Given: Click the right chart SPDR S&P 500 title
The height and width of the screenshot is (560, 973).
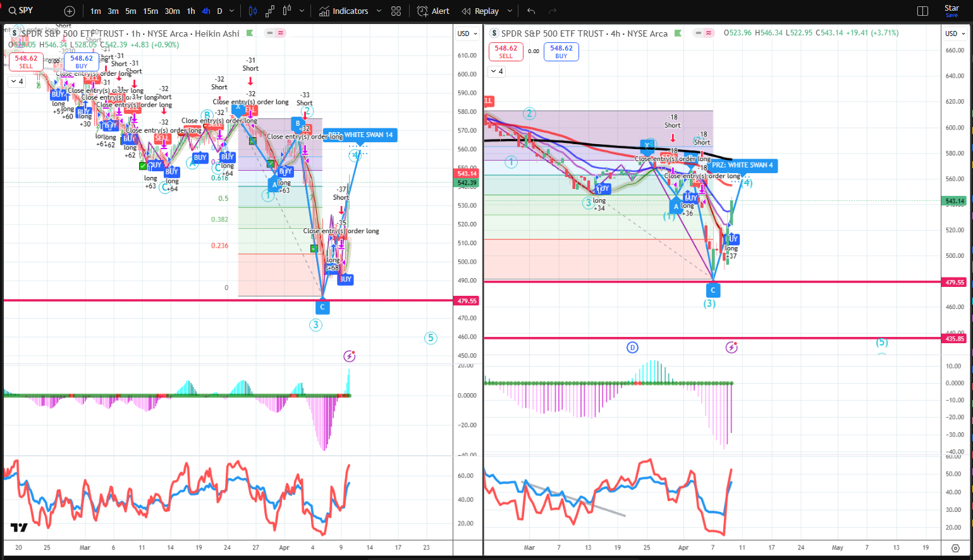Looking at the screenshot, I should [x=584, y=33].
